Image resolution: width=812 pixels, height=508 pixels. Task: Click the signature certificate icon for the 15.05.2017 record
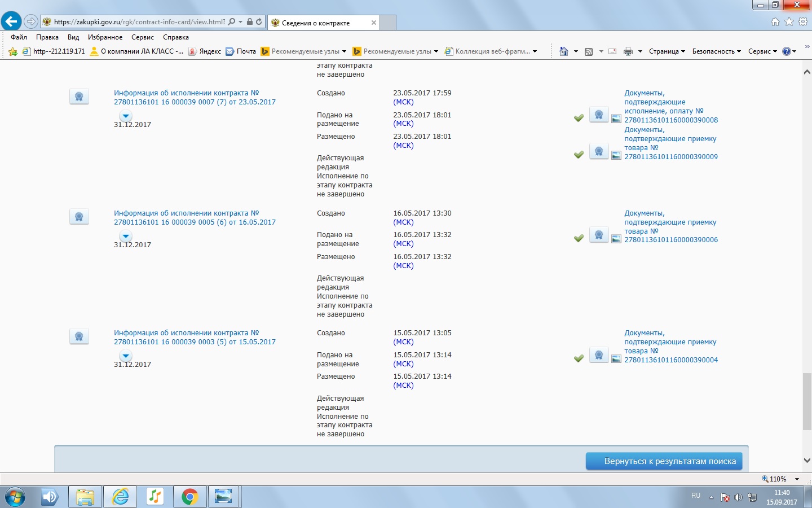coord(79,336)
